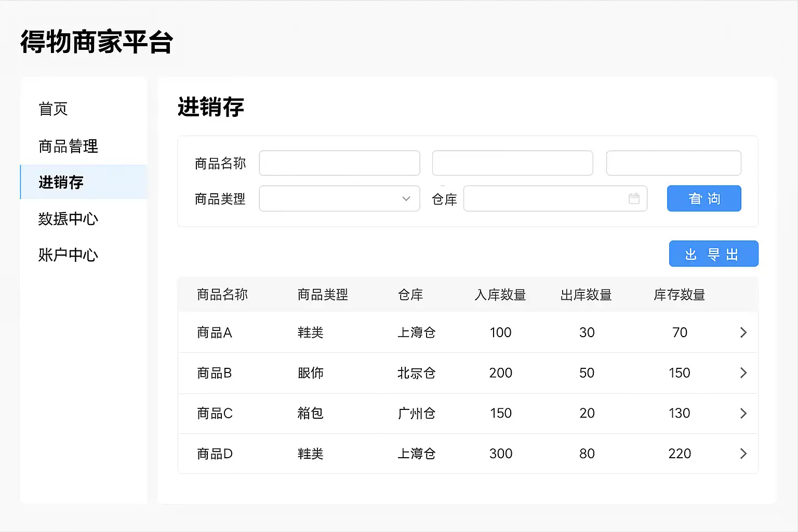Open the 商品类型 dropdown
The height and width of the screenshot is (532, 798).
pos(339,198)
